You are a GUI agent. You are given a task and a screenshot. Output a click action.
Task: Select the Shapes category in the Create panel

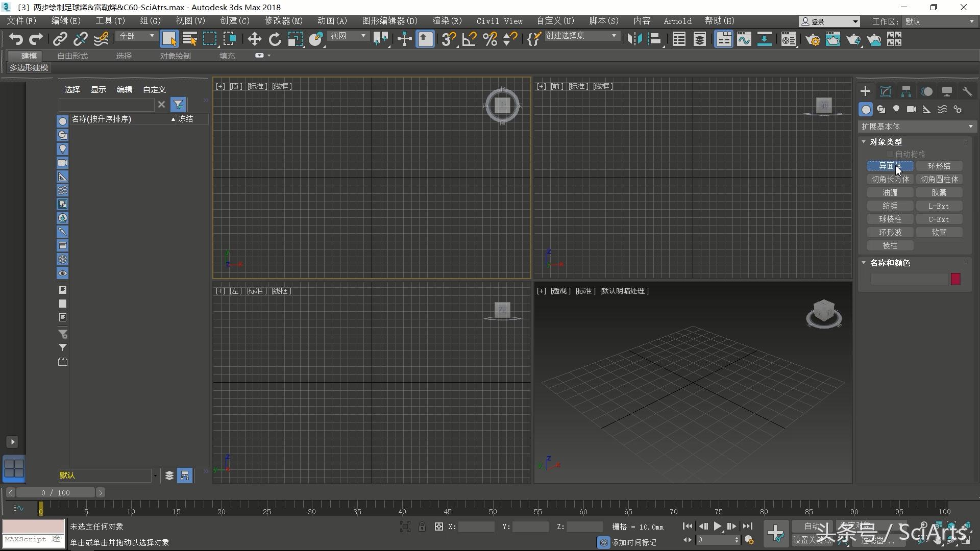coord(881,109)
